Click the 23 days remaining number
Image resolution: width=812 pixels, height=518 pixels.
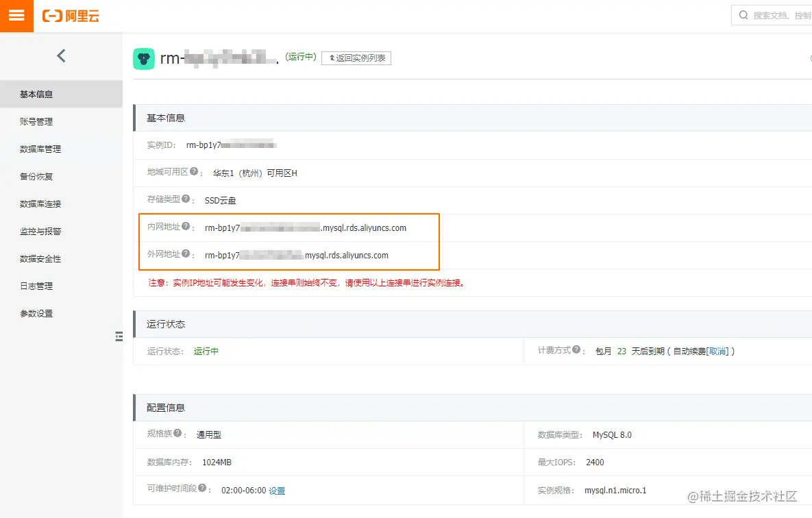tap(622, 351)
